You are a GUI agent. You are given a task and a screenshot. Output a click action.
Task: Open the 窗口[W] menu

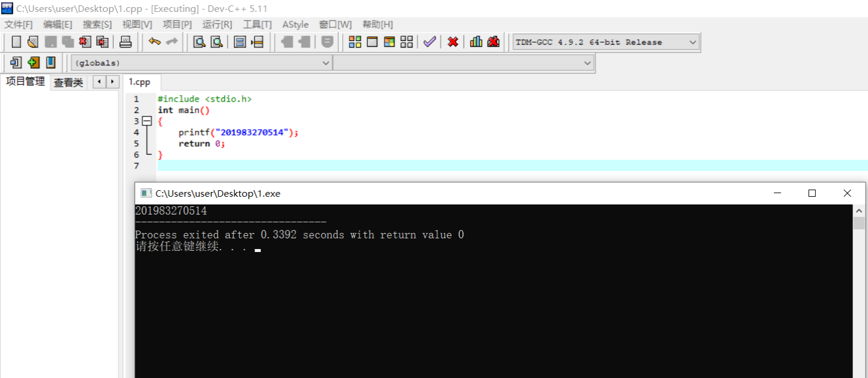pos(335,24)
